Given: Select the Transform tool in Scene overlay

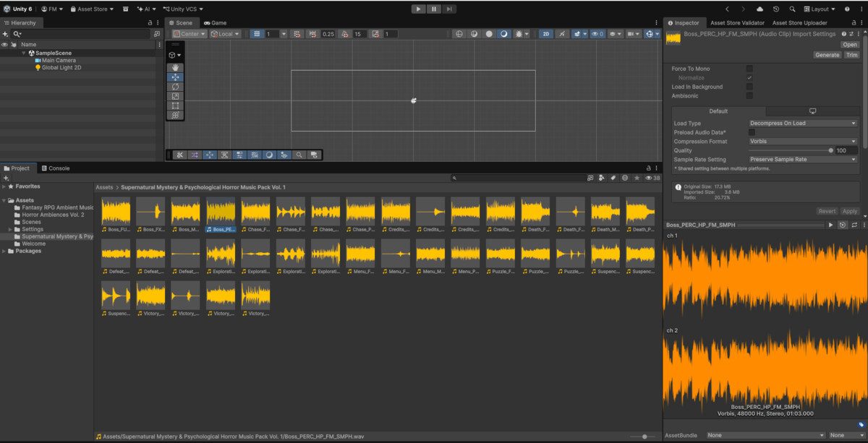Looking at the screenshot, I should pyautogui.click(x=175, y=115).
